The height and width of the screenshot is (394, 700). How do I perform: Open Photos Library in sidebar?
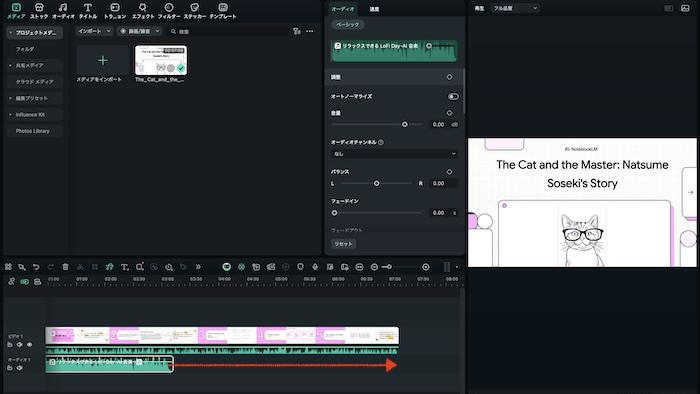34,131
